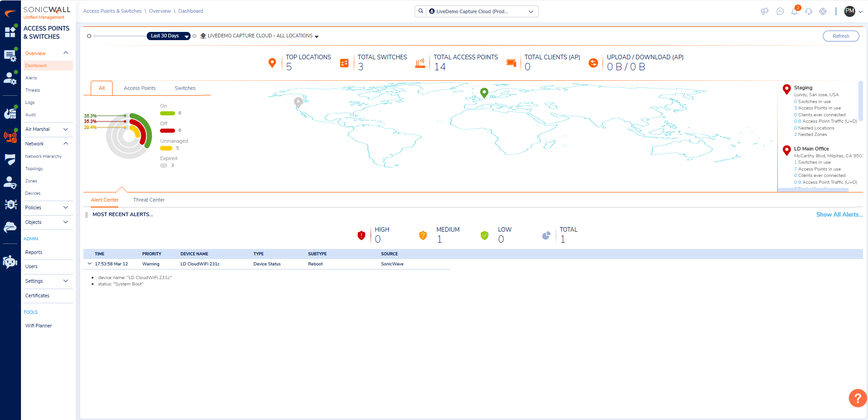Screen dimensions: 868x420
Task: Collapse the 17:53:58 alert row
Action: (x=89, y=264)
